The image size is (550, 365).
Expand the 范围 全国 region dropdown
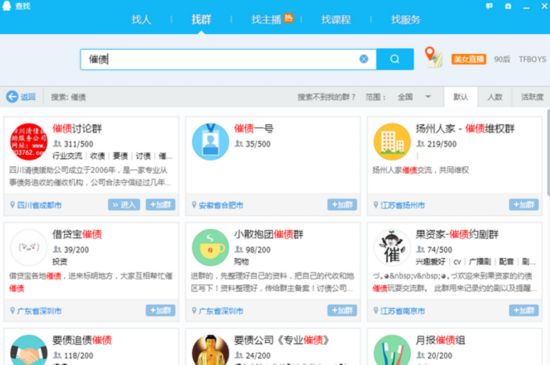point(428,96)
